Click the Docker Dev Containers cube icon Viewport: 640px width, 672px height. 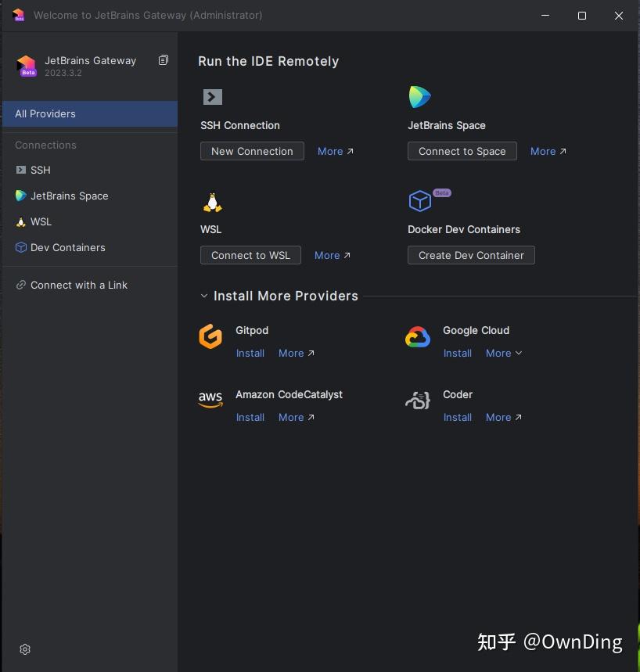pos(419,201)
